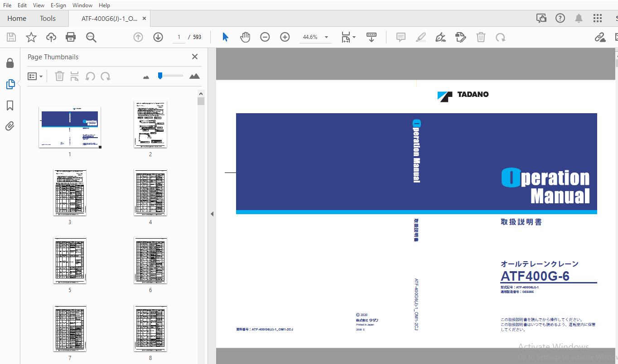Collapse the navigation pane arrow
The height and width of the screenshot is (364, 618).
212,214
